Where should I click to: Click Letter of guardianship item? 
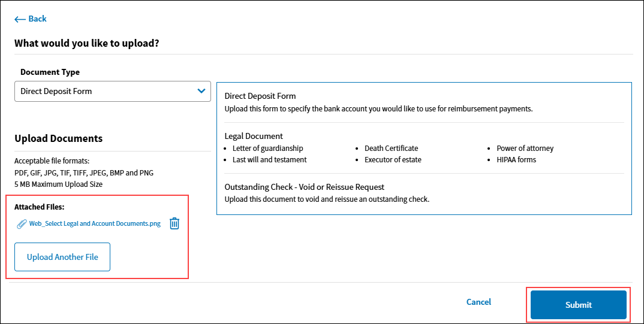[x=268, y=148]
